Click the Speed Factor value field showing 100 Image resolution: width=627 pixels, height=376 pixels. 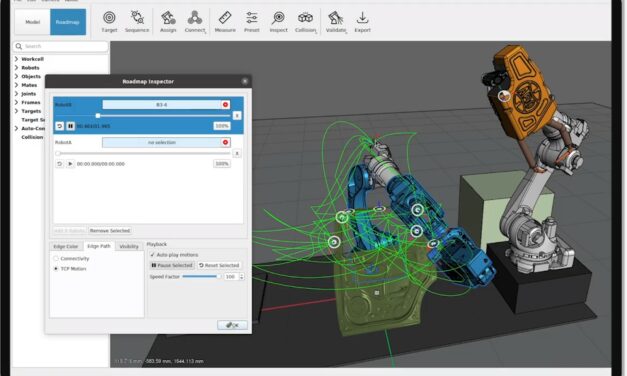pos(231,276)
